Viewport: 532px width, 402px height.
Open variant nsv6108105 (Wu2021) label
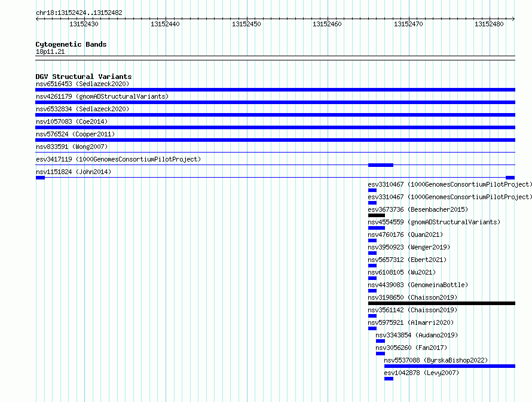pyautogui.click(x=402, y=272)
